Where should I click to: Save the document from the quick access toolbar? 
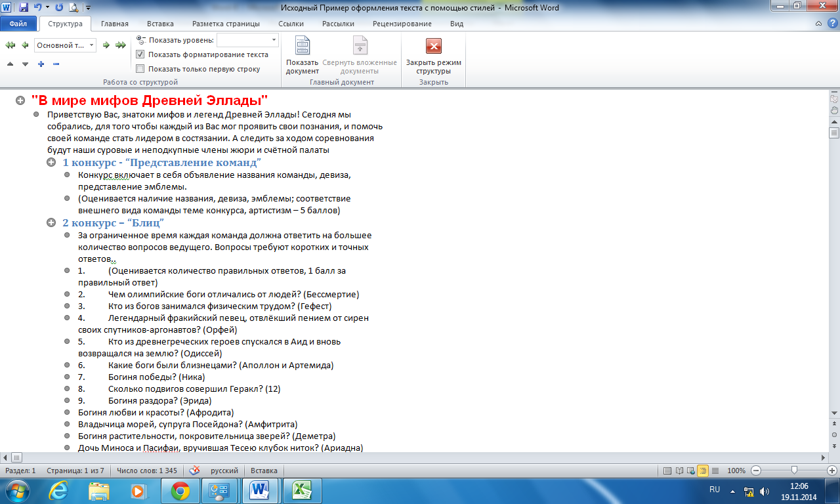[24, 8]
